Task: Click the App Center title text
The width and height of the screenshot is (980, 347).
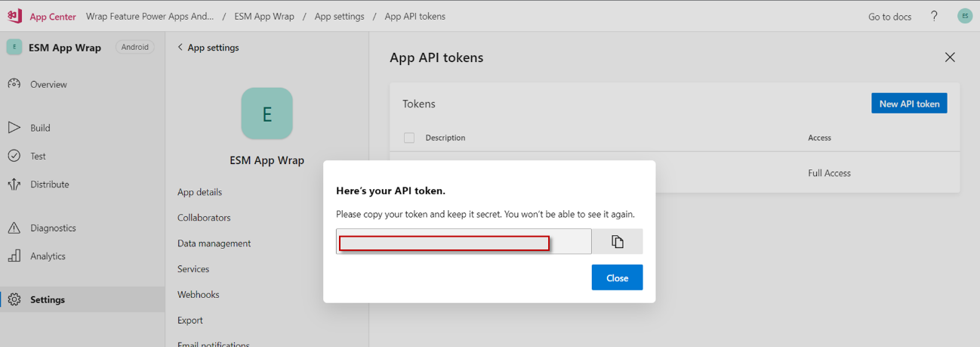Action: tap(53, 17)
